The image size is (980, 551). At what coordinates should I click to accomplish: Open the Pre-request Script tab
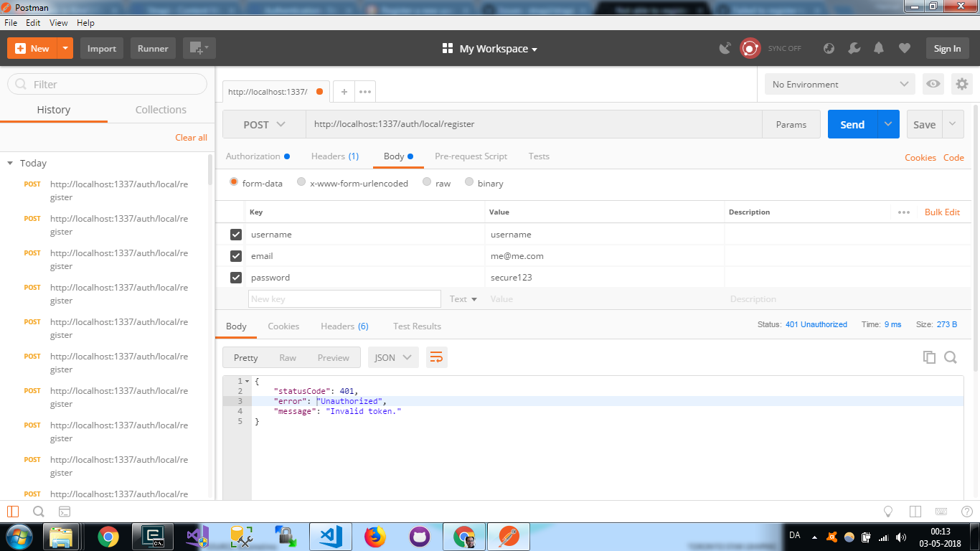pos(471,156)
